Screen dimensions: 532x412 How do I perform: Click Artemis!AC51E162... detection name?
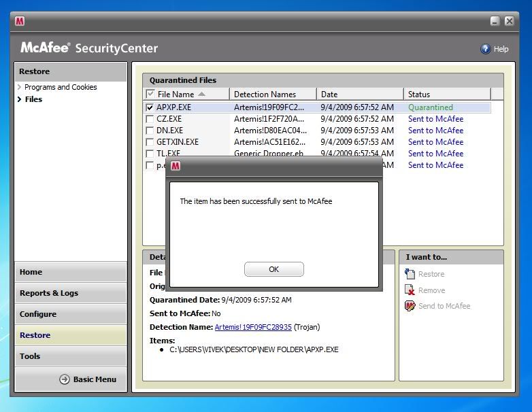pyautogui.click(x=269, y=142)
